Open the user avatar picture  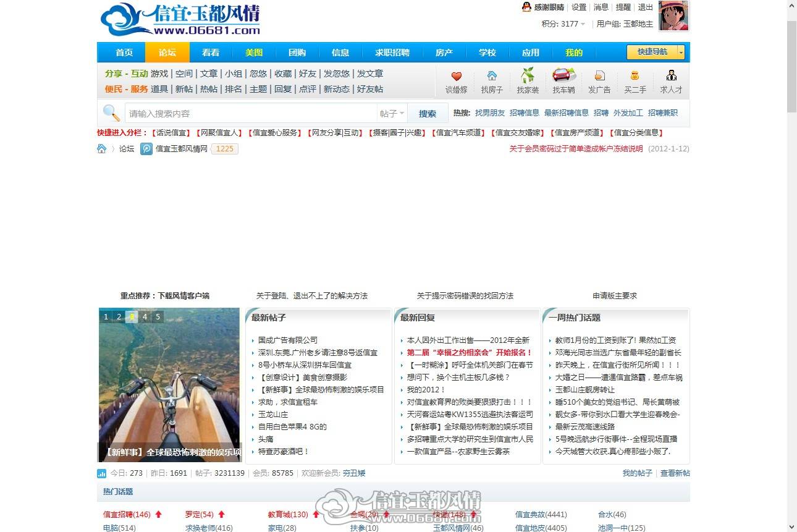[673, 15]
